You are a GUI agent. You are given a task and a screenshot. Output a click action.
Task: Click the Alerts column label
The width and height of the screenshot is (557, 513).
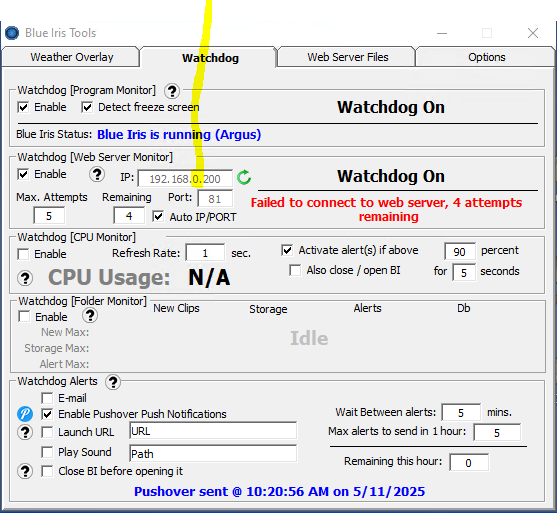tap(367, 308)
